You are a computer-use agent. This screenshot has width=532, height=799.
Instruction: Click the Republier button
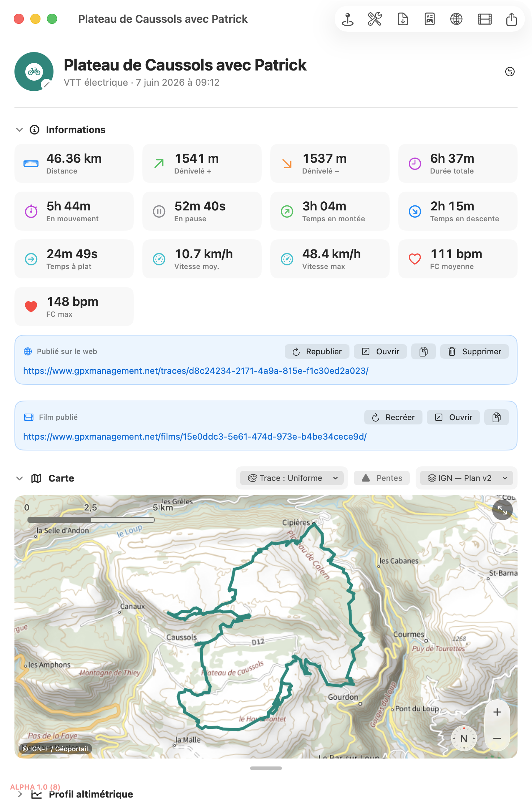(x=317, y=351)
